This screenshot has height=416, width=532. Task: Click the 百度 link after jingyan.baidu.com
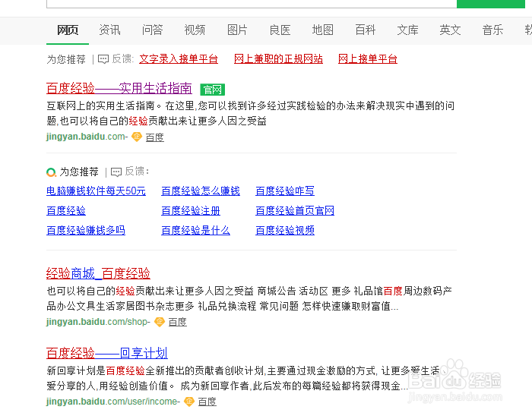pos(155,137)
